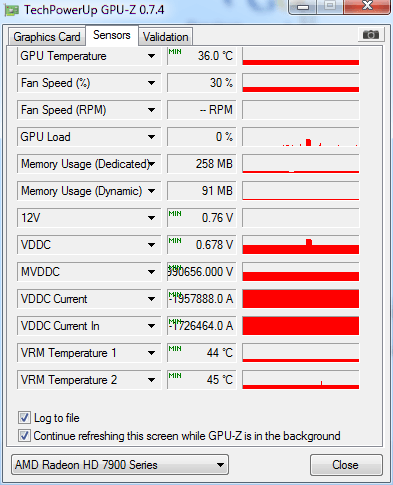Viewport: 393px width, 485px height.
Task: Switch to the Graphics Card tab
Action: pyautogui.click(x=47, y=37)
